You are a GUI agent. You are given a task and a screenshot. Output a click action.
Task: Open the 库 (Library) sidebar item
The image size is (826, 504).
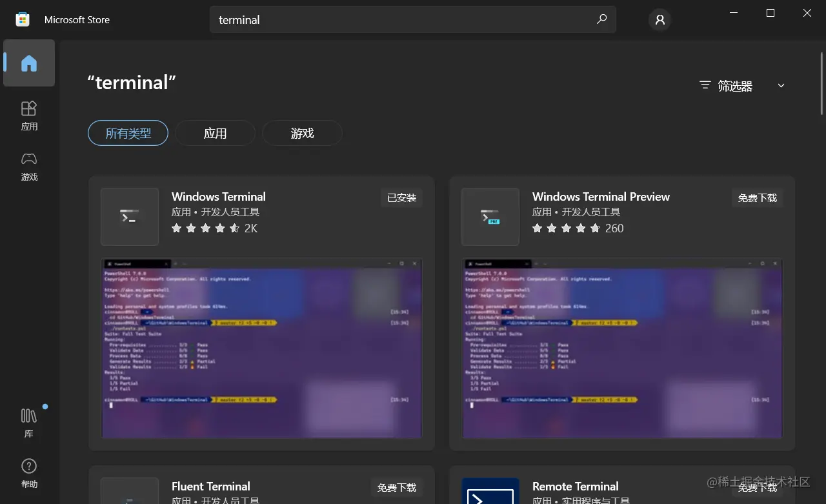(29, 423)
